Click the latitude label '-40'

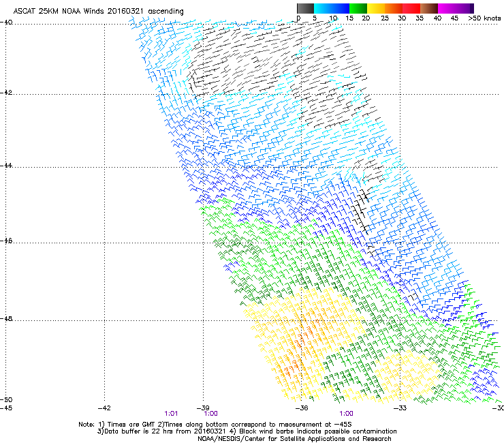[6, 22]
